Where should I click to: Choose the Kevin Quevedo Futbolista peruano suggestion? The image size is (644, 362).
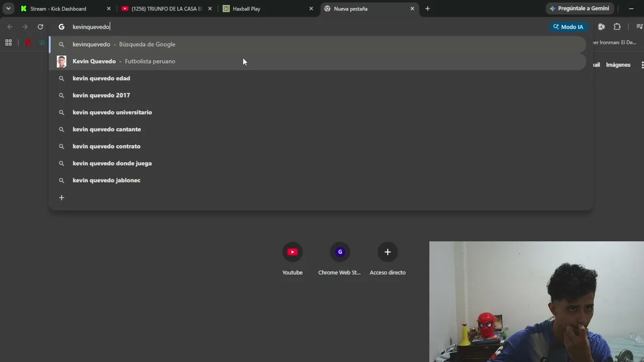point(317,61)
